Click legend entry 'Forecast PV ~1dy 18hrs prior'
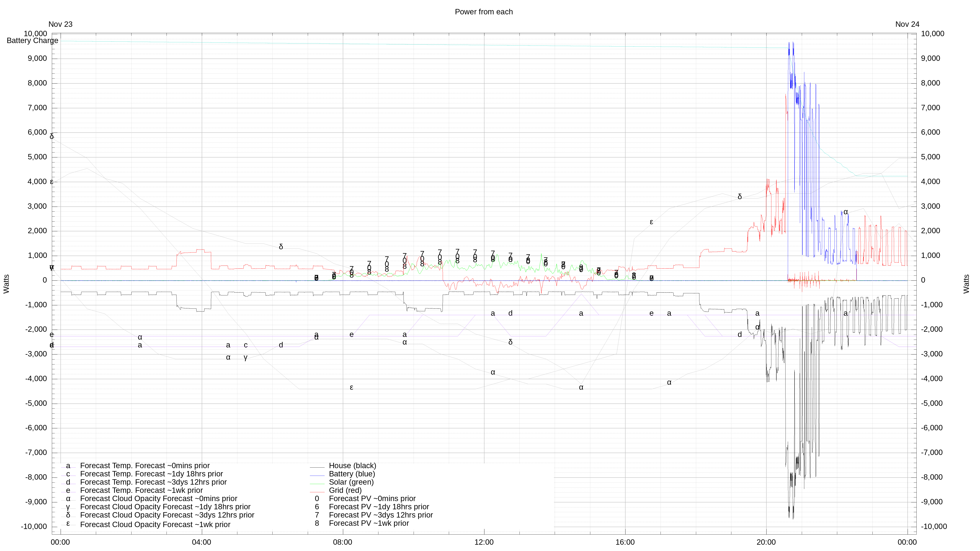The height and width of the screenshot is (551, 980). [x=379, y=507]
